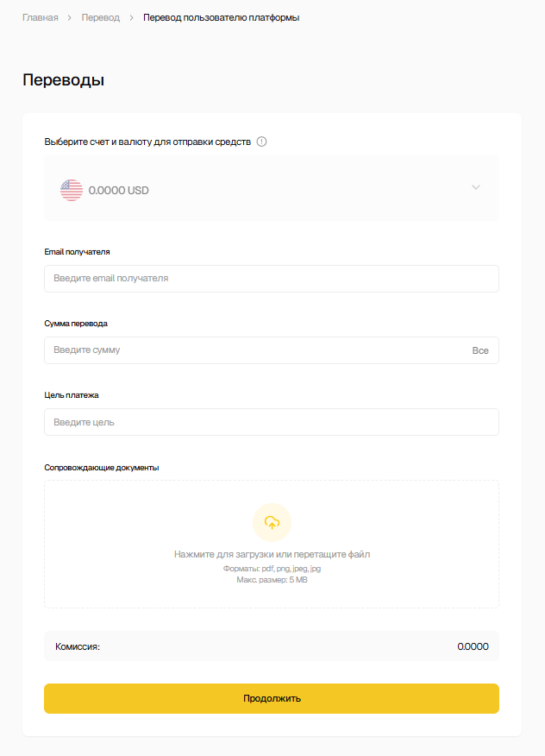Click the breadcrumb arrow after Главная
Viewport: 545px width, 756px height.
tap(70, 17)
